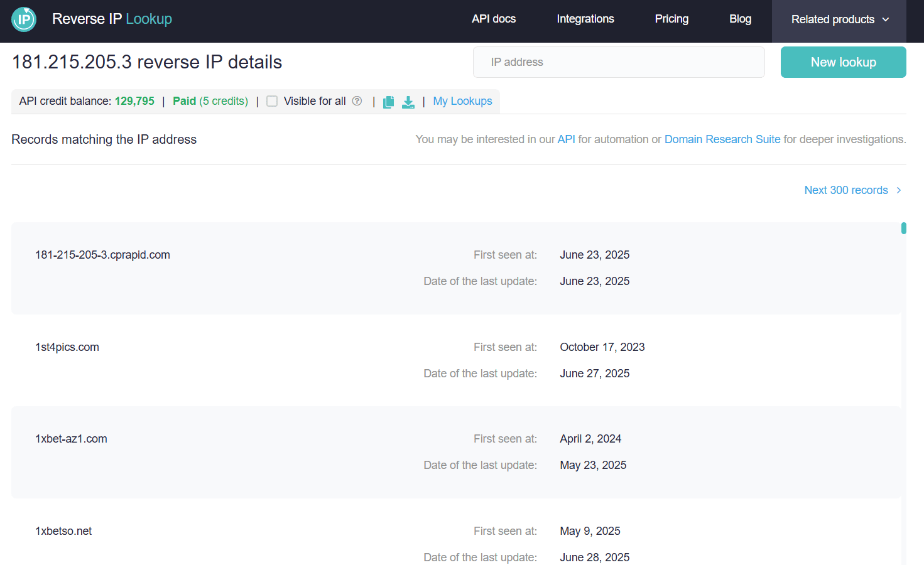Click the help question mark icon

[x=357, y=101]
